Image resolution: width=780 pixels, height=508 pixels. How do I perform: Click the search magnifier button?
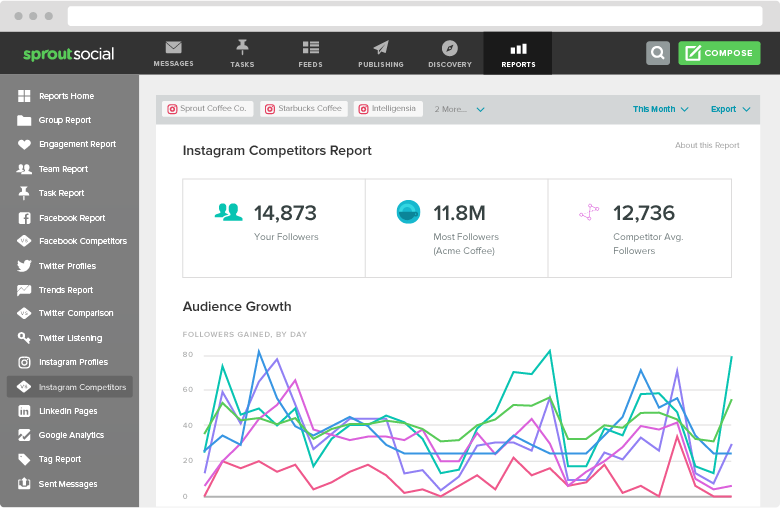pos(658,53)
